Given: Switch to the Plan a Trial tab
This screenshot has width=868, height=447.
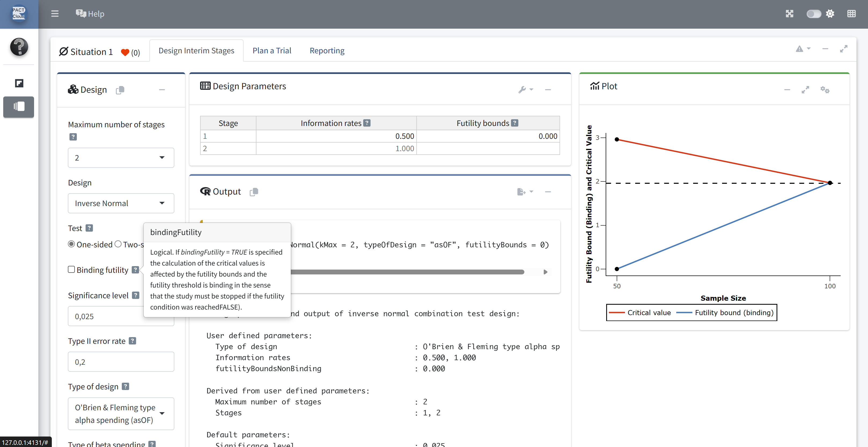Looking at the screenshot, I should point(272,50).
